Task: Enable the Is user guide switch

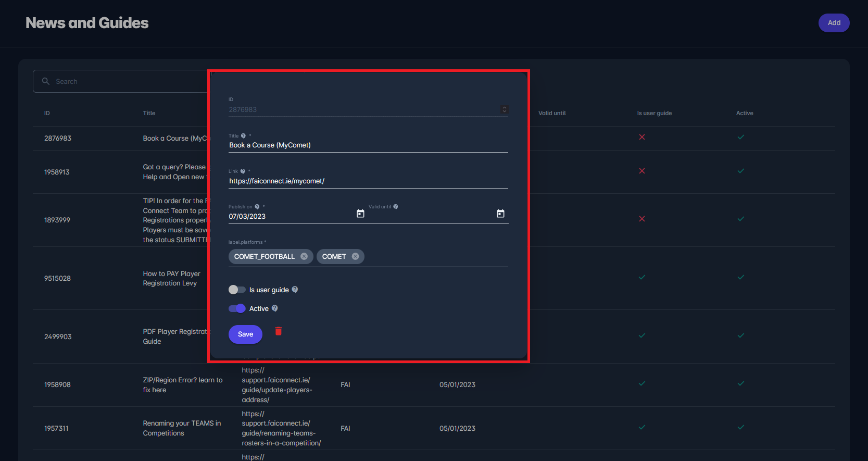Action: click(x=237, y=290)
